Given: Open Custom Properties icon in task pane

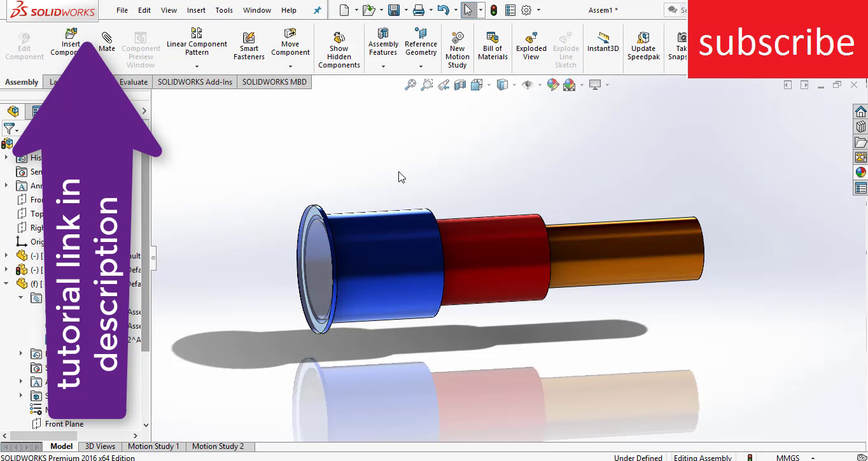Looking at the screenshot, I should [860, 188].
